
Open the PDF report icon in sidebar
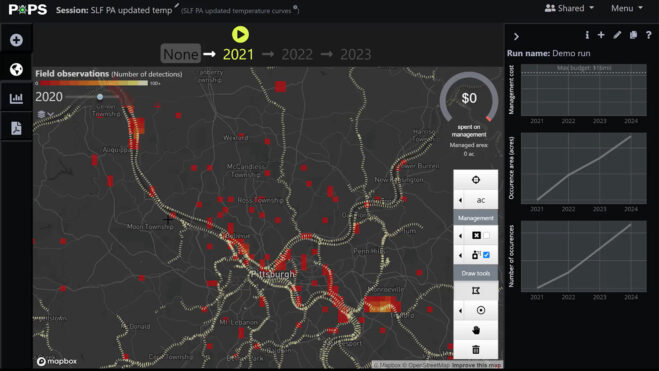click(16, 127)
